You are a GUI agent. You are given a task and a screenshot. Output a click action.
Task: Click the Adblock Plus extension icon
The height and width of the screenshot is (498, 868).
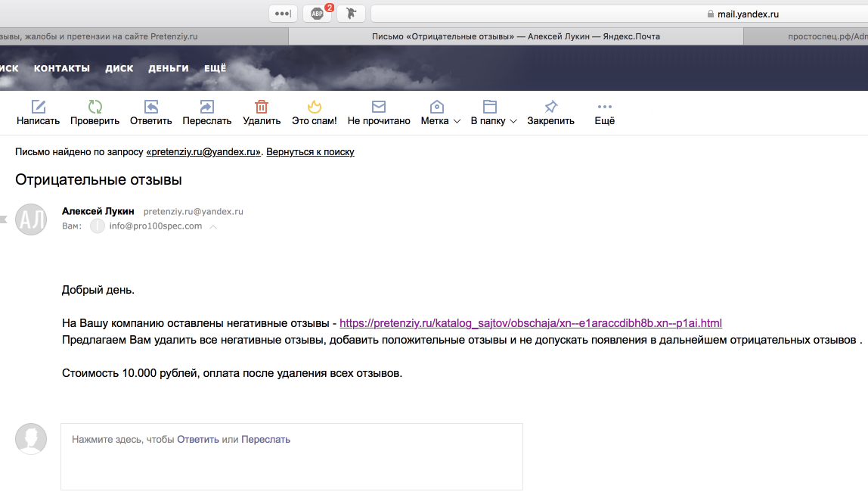click(317, 14)
